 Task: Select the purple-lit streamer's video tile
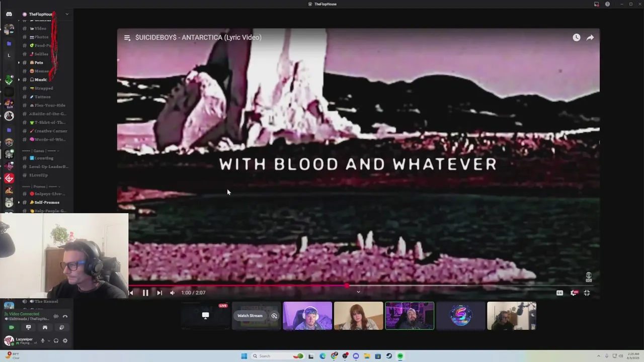tap(307, 316)
